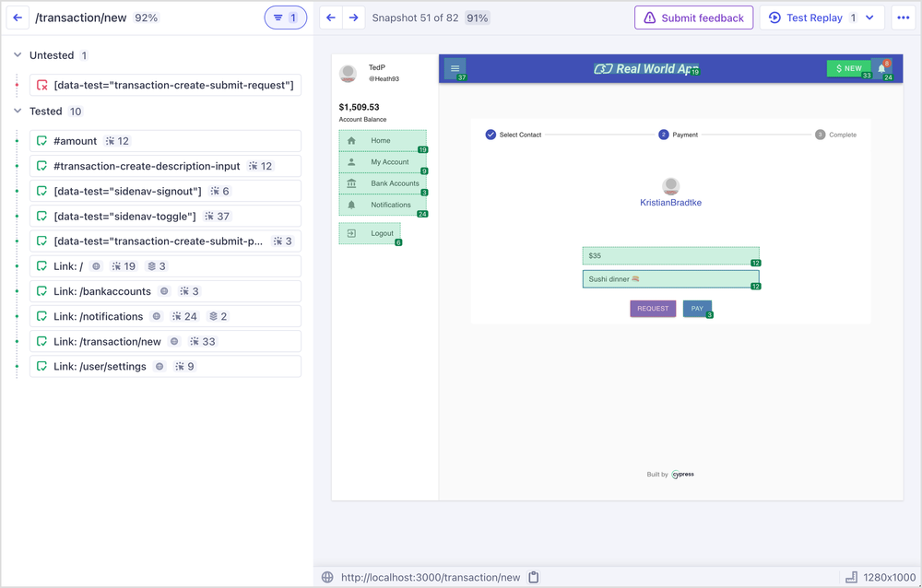Open the filter button showing 1

285,18
